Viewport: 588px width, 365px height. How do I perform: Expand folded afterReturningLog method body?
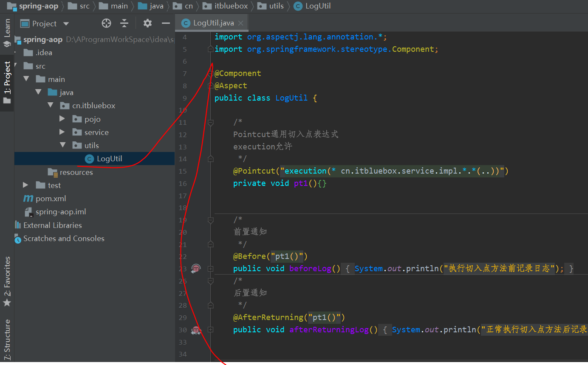coord(210,330)
